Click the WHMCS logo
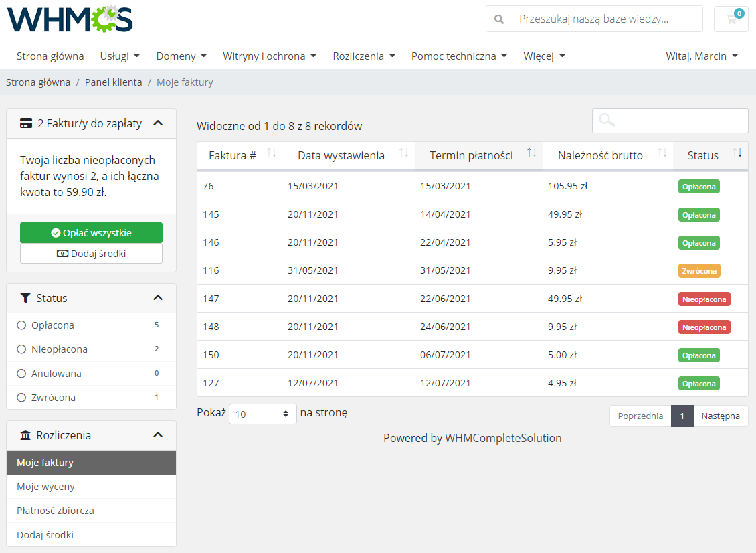 tap(69, 20)
